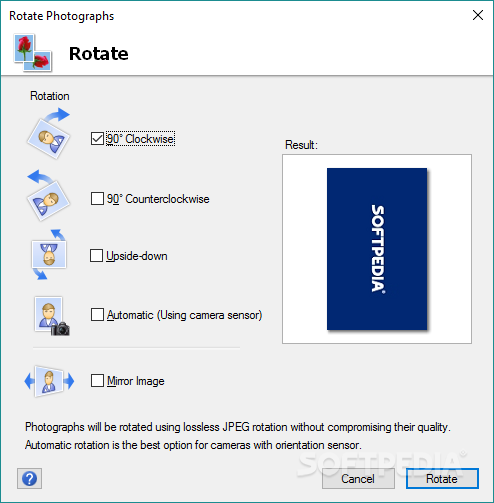Click the automatic camera sensor illustration icon
The image size is (494, 503).
pos(52,316)
